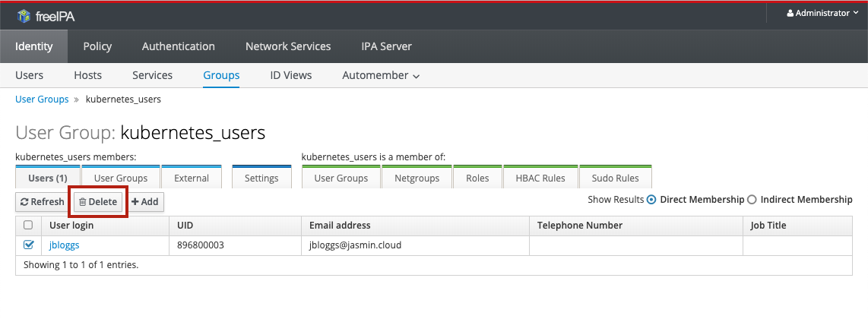Click the Add button
The width and height of the screenshot is (868, 319).
pos(145,202)
